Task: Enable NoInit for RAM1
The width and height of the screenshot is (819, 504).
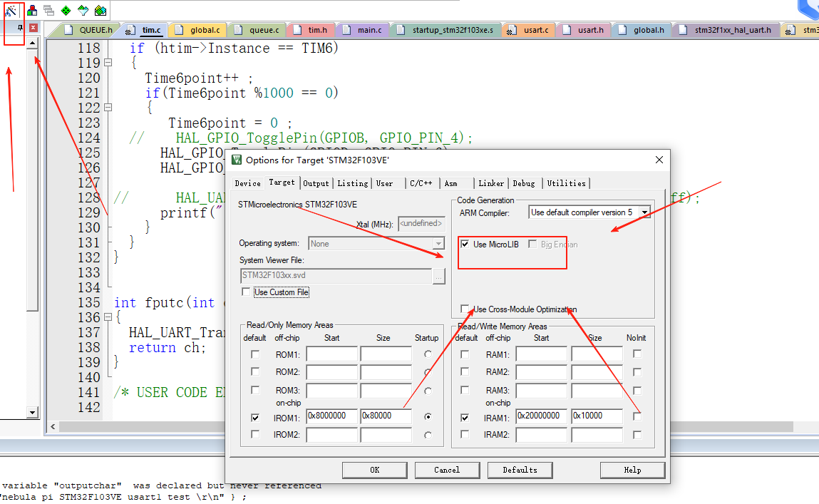Action: pos(637,354)
